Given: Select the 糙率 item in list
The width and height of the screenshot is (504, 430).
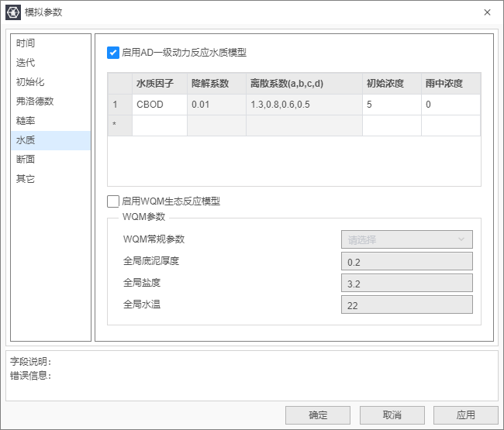Looking at the screenshot, I should [26, 121].
